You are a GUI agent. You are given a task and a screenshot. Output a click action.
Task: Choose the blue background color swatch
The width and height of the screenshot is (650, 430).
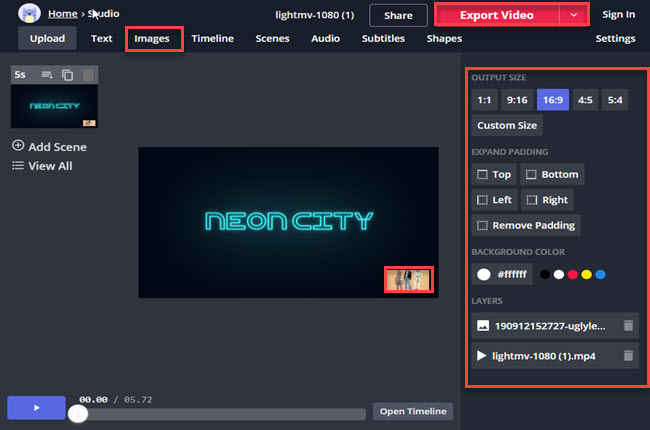[600, 274]
